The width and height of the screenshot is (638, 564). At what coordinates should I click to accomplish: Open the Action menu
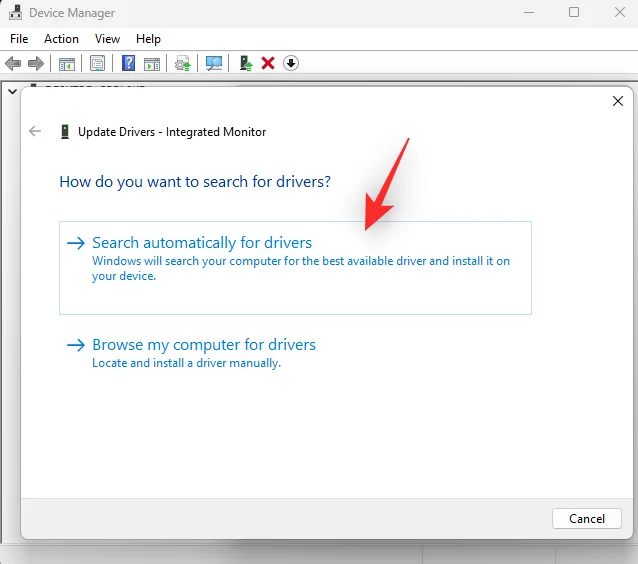[61, 39]
